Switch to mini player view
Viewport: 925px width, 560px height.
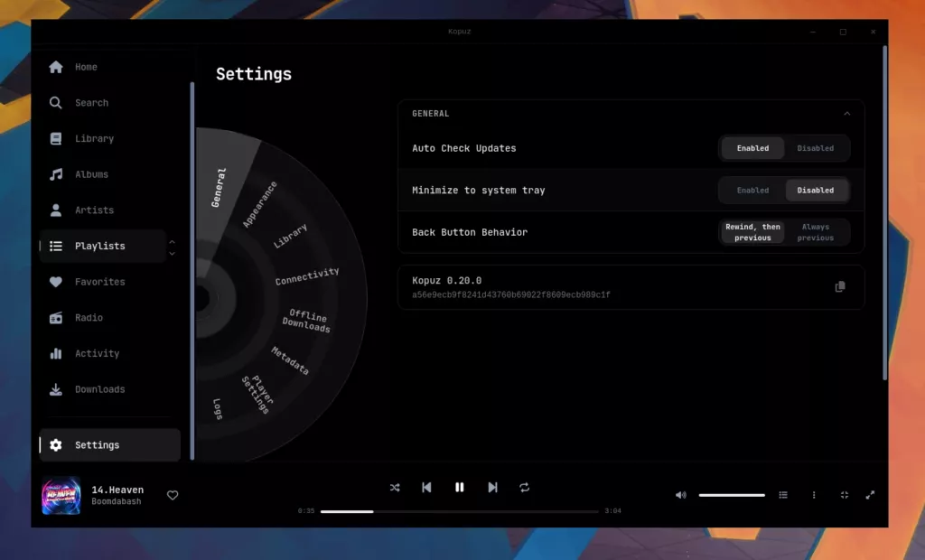pos(845,495)
